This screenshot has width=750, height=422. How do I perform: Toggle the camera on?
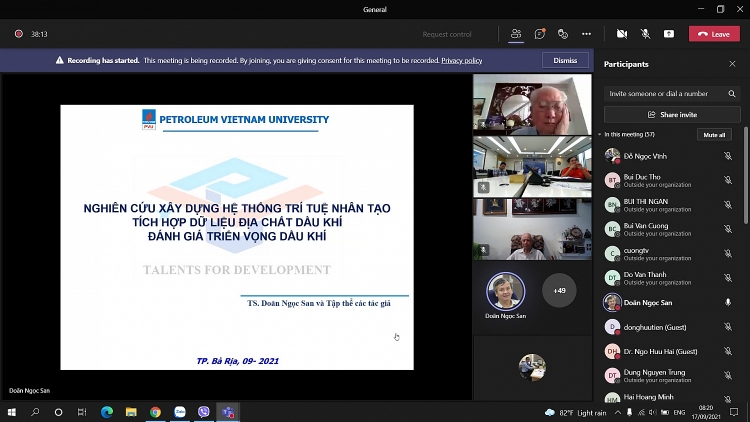point(622,34)
